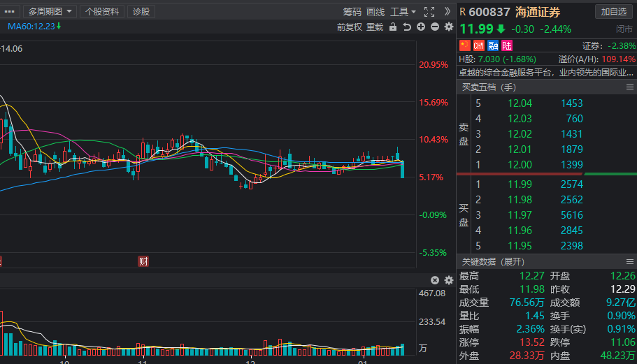Open main chart settings gear

(x=448, y=27)
